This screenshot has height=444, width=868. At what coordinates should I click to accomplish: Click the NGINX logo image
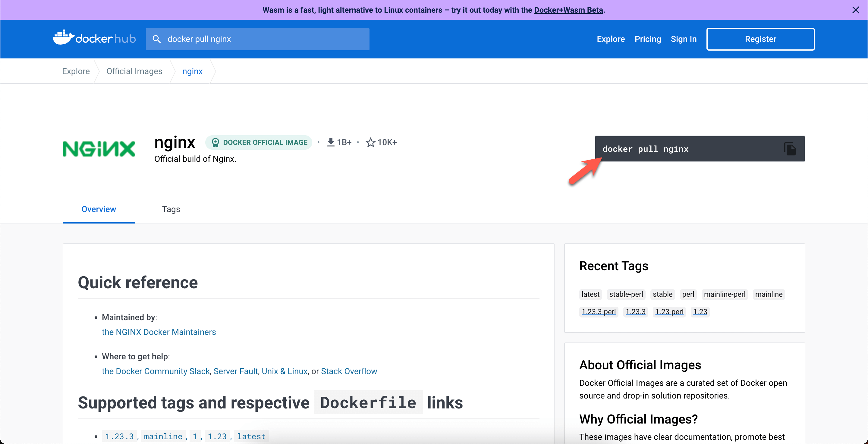98,148
